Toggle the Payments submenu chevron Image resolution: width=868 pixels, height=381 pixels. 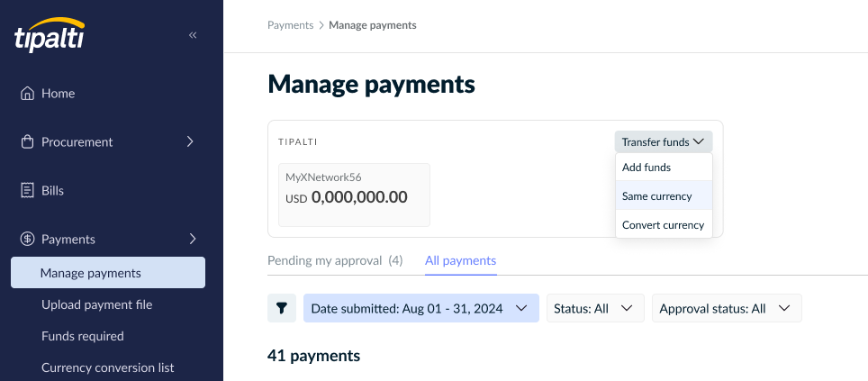(x=193, y=239)
